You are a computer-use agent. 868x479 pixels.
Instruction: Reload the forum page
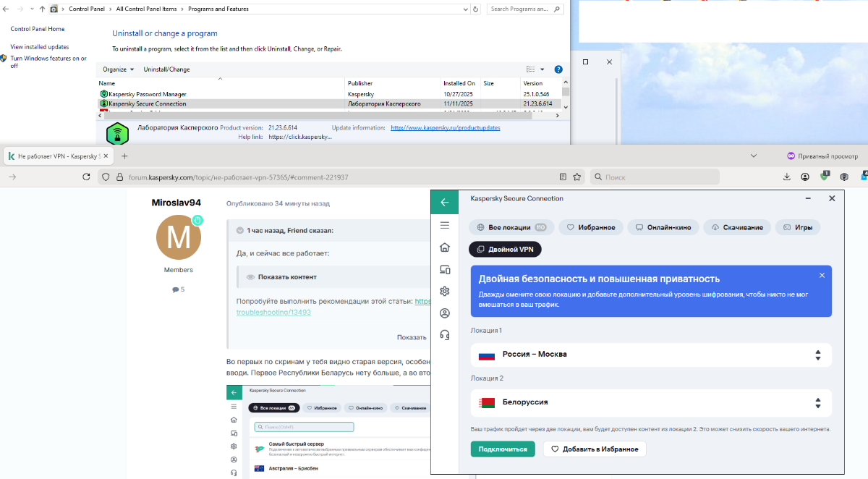[86, 177]
